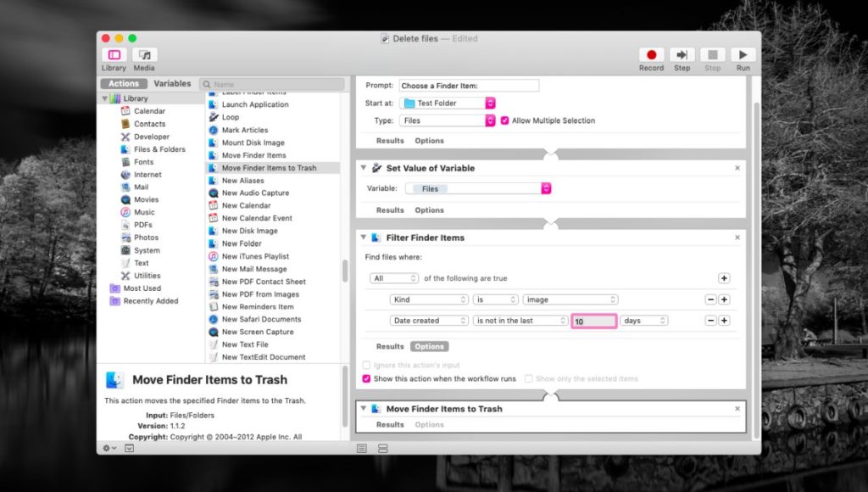Open the Kind condition dropdown
Image resolution: width=868 pixels, height=492 pixels.
428,299
